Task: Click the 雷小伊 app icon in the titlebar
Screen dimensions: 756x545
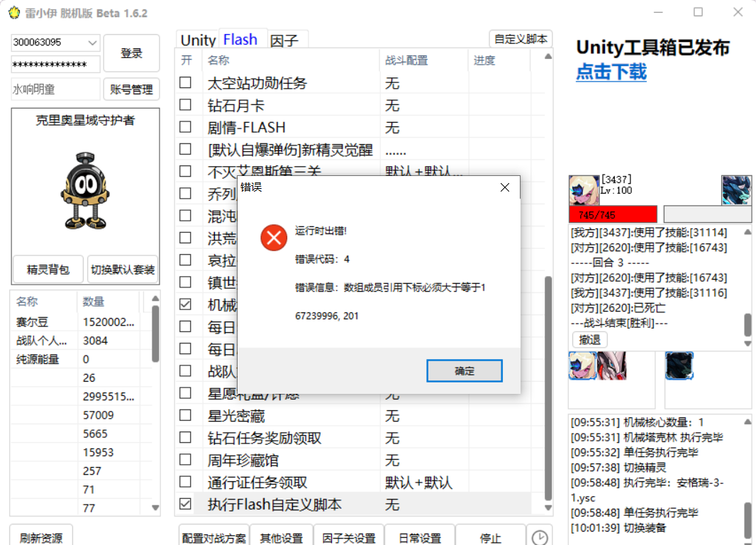Action: (14, 12)
